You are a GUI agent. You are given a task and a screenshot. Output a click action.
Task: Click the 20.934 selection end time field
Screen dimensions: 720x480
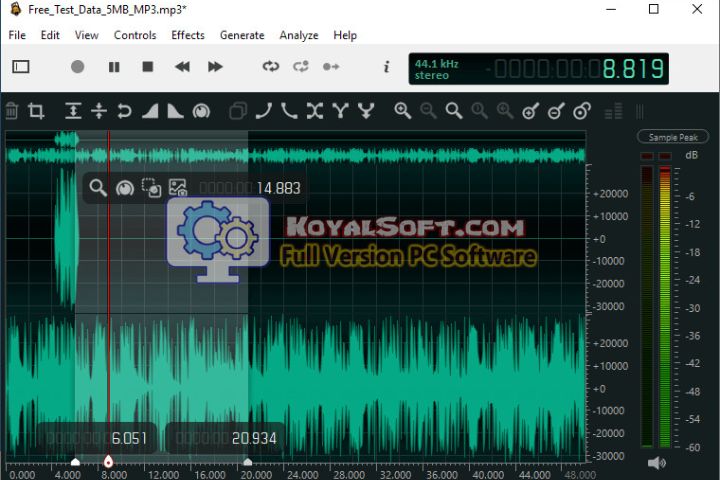click(225, 438)
